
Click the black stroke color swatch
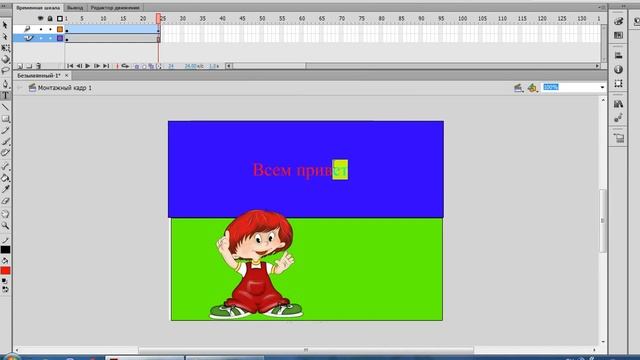(x=5, y=250)
